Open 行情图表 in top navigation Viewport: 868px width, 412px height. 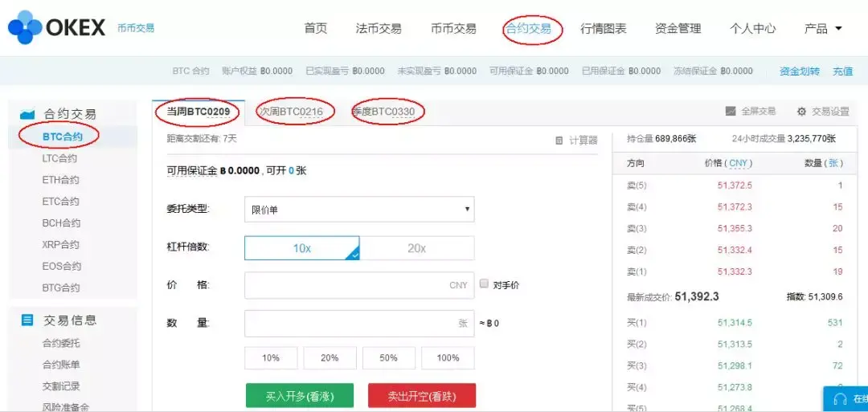point(604,28)
